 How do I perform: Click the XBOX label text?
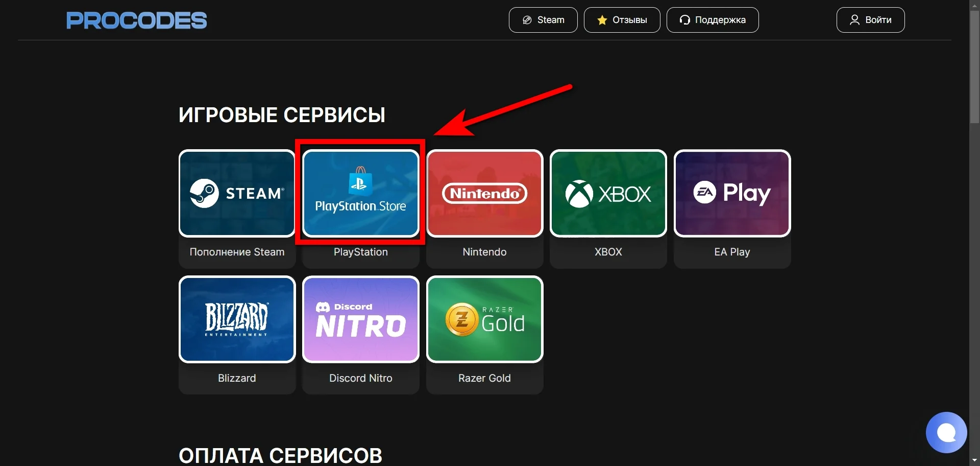[x=608, y=252]
